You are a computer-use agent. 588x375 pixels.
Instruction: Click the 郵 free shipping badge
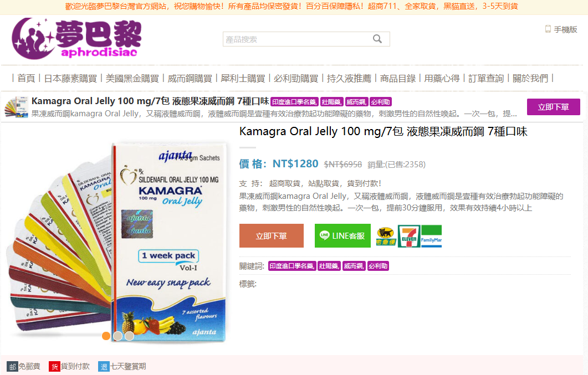(12, 366)
